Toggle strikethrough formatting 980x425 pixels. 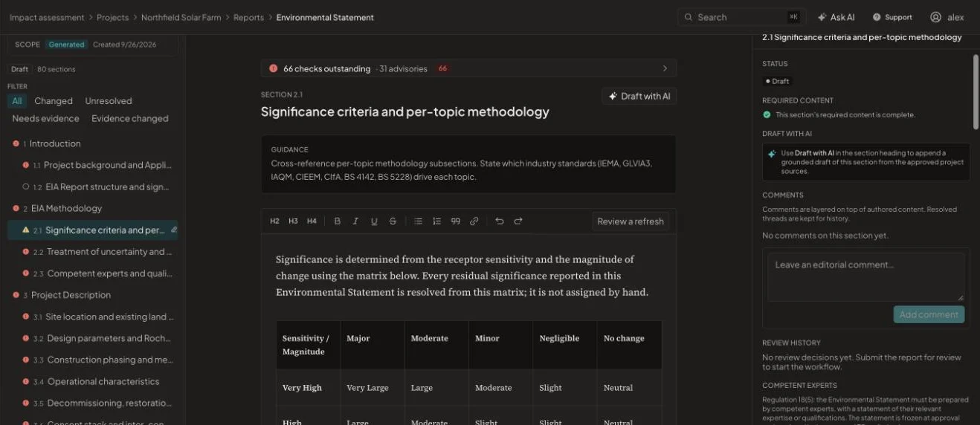pyautogui.click(x=393, y=221)
